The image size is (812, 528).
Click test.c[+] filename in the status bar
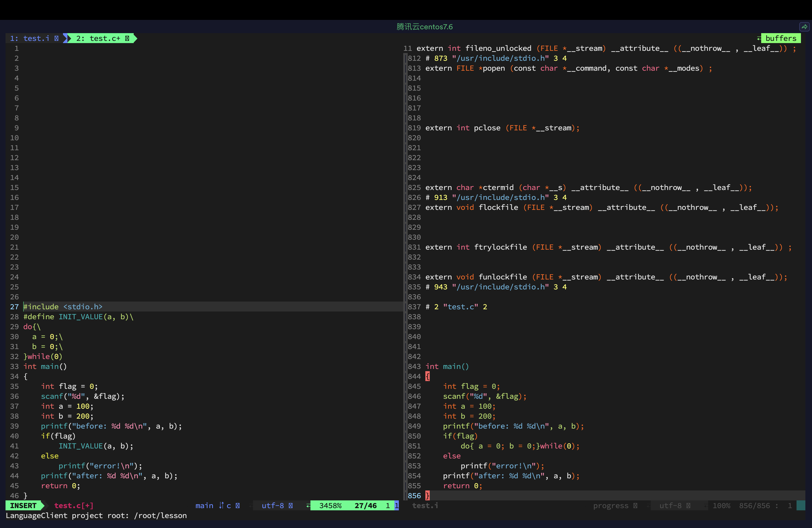point(74,505)
